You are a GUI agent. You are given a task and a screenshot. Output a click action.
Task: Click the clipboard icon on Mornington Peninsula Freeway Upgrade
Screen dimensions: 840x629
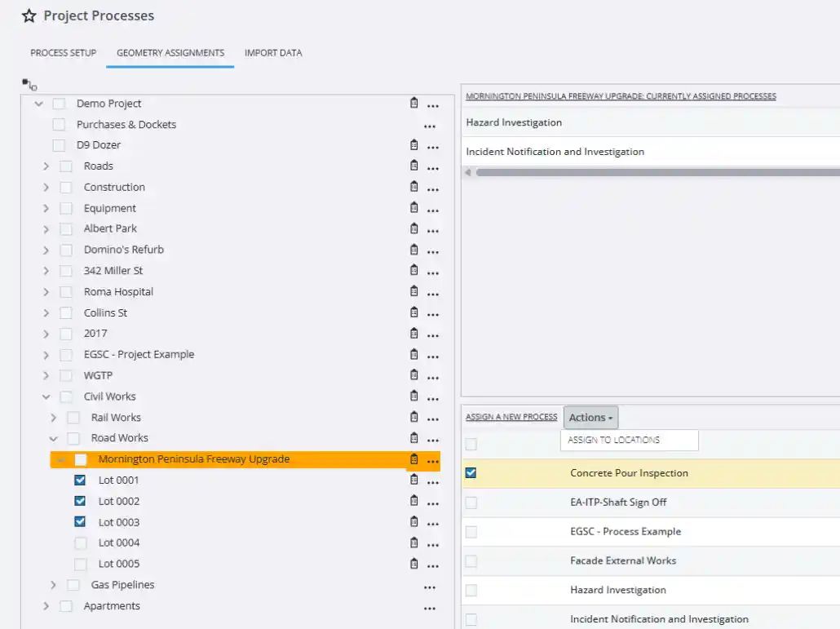pos(413,458)
